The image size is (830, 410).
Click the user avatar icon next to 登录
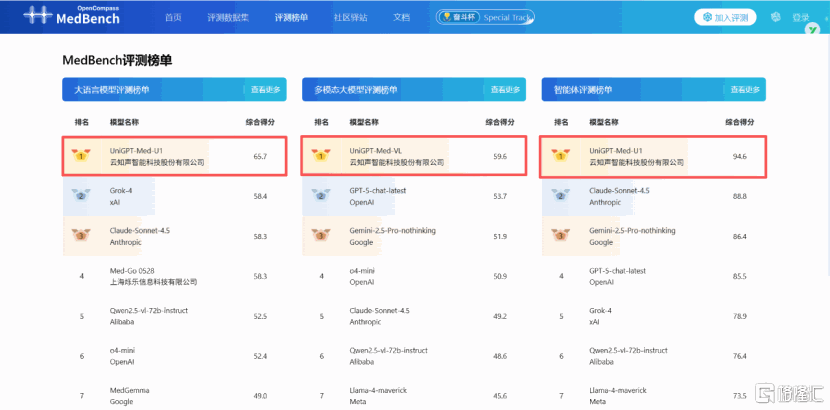(777, 17)
